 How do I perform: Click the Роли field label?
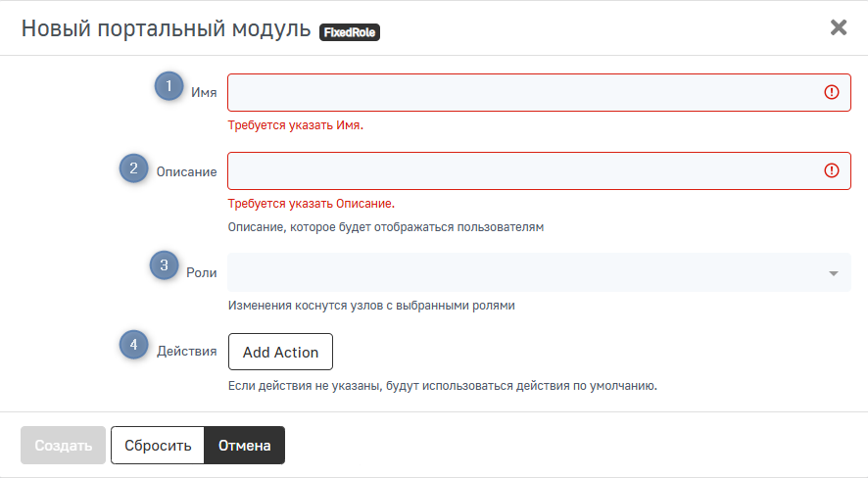point(201,273)
